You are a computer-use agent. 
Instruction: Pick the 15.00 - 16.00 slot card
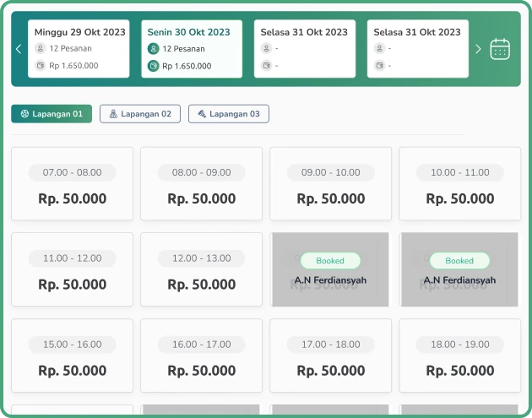[x=73, y=356]
